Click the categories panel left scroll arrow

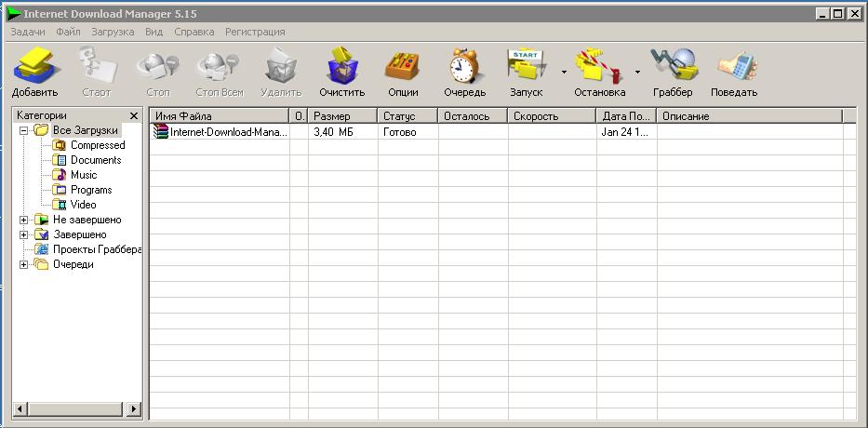[20, 409]
